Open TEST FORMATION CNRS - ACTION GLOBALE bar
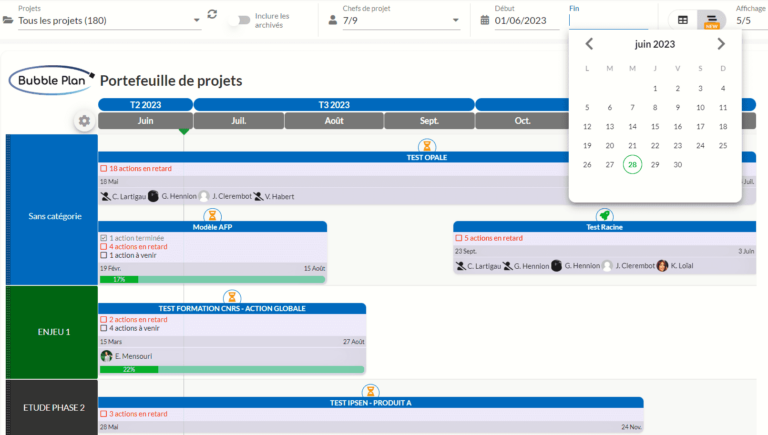The image size is (768, 435). pos(232,308)
